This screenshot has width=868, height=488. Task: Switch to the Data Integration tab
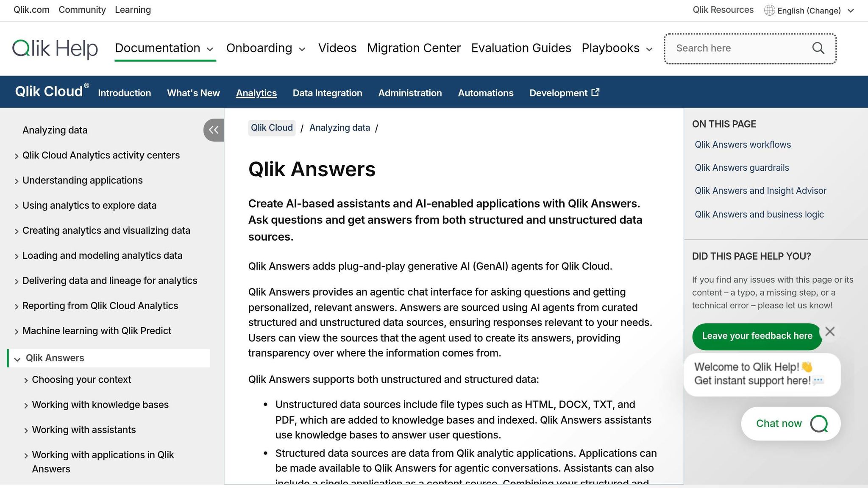pos(327,93)
